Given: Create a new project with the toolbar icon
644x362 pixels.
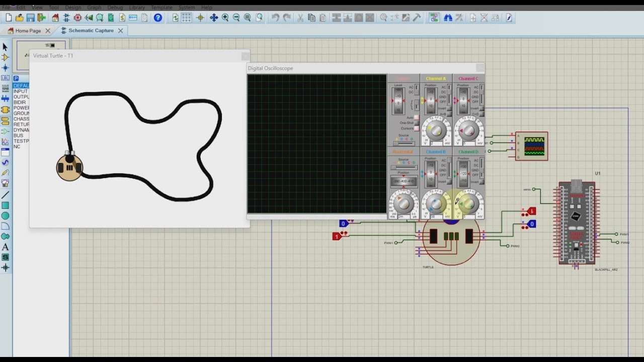Looking at the screenshot, I should click(9, 18).
